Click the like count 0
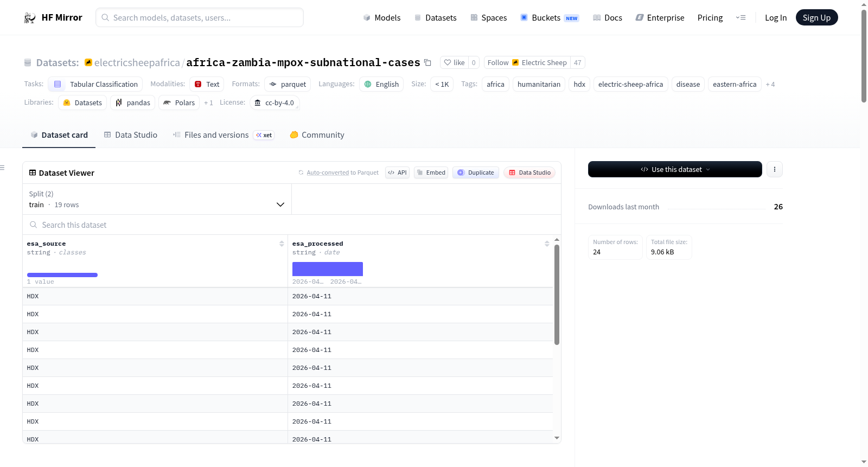 474,62
